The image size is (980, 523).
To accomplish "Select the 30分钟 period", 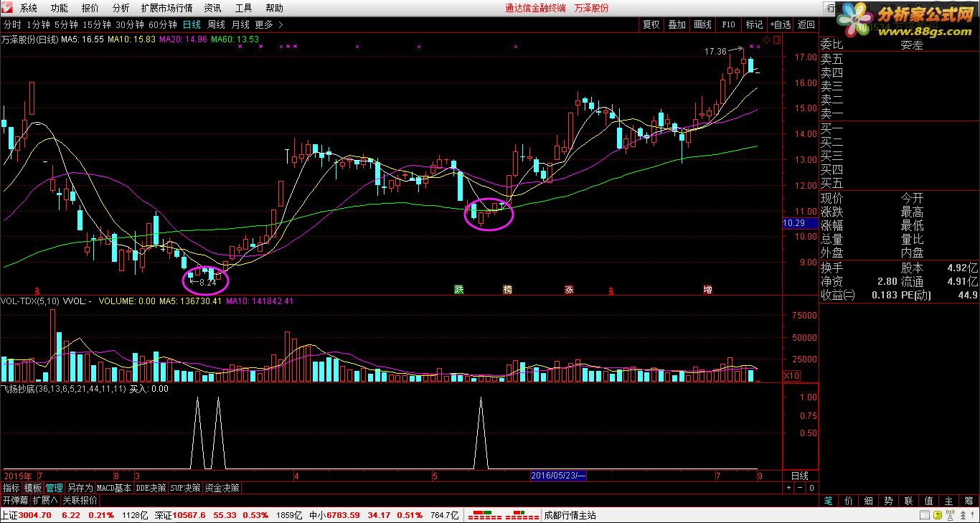I will pyautogui.click(x=130, y=24).
